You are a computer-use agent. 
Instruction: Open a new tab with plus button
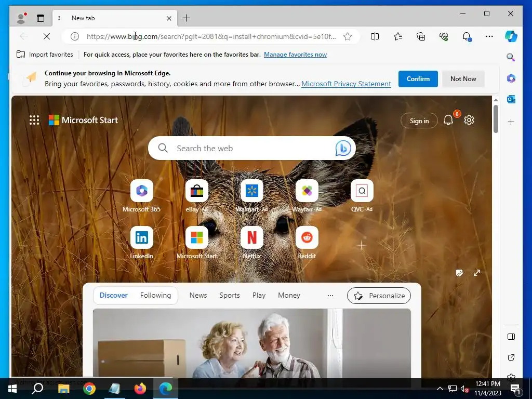(x=187, y=18)
